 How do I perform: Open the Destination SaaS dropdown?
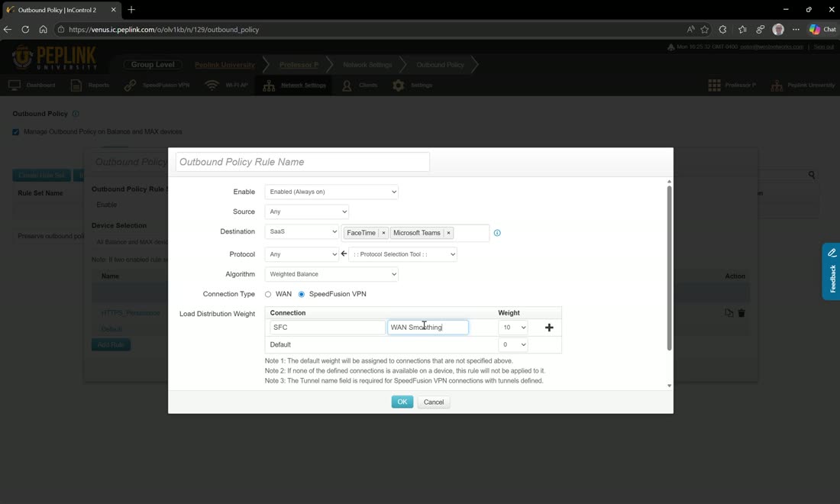pos(302,231)
